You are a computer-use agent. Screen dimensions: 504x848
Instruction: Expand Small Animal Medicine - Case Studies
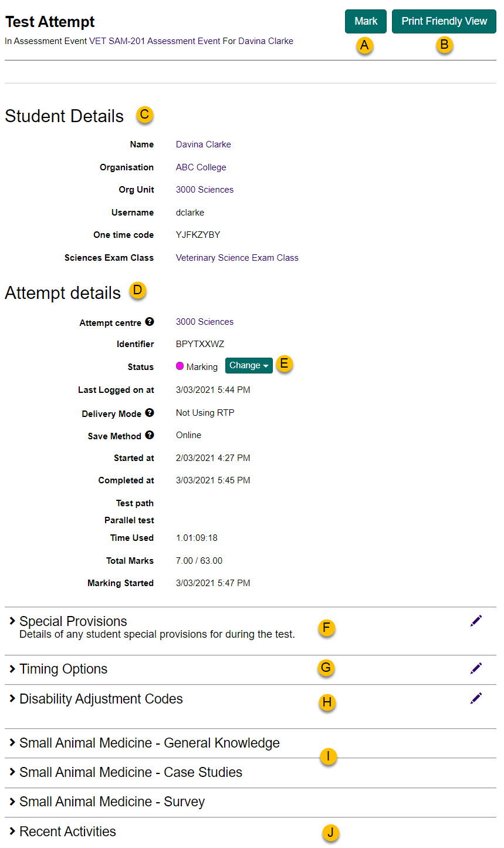[130, 772]
